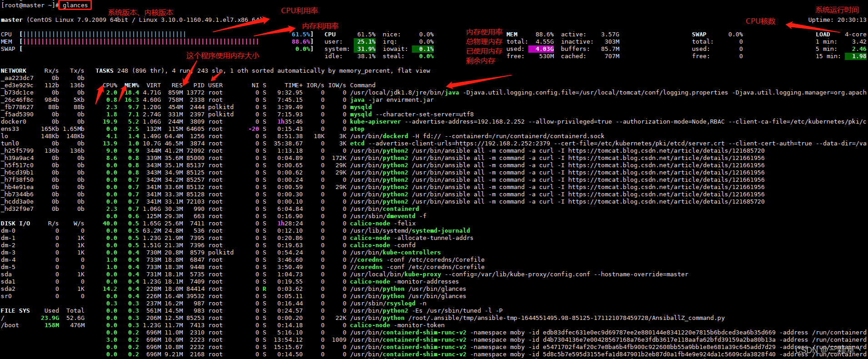868x359 pixels.
Task: Click the systemd-journald process row
Action: coord(286,230)
